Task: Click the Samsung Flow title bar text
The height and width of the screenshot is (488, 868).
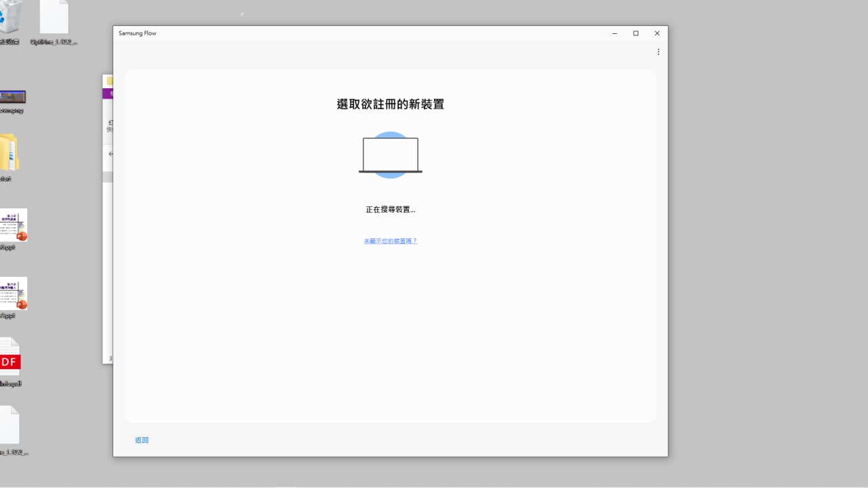Action: [x=138, y=33]
